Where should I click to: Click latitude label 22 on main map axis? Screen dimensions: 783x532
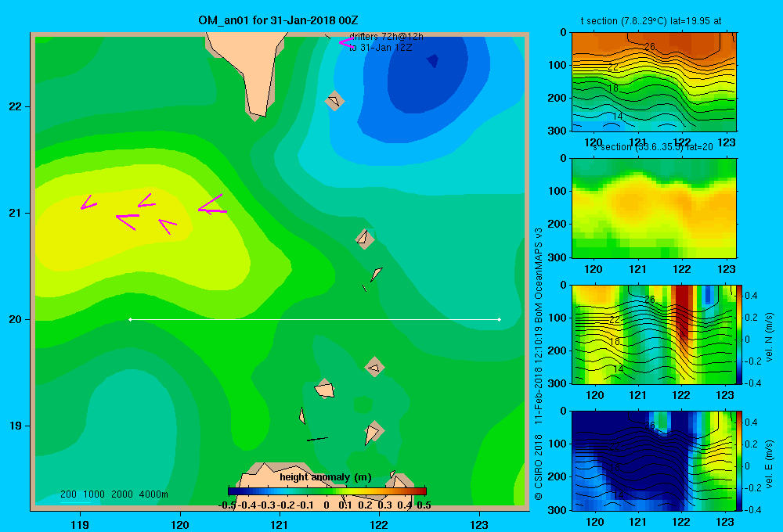click(16, 106)
